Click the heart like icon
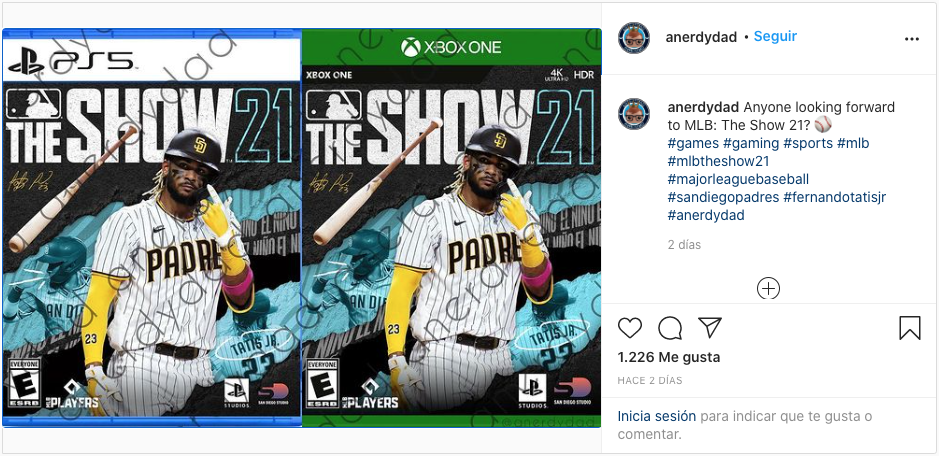 point(629,328)
